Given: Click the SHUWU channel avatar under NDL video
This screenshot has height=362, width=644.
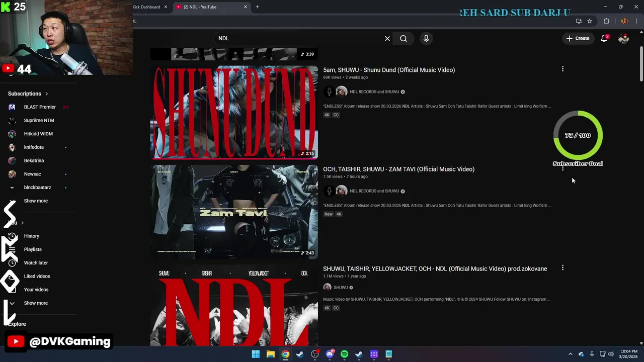Looking at the screenshot, I should [327, 287].
